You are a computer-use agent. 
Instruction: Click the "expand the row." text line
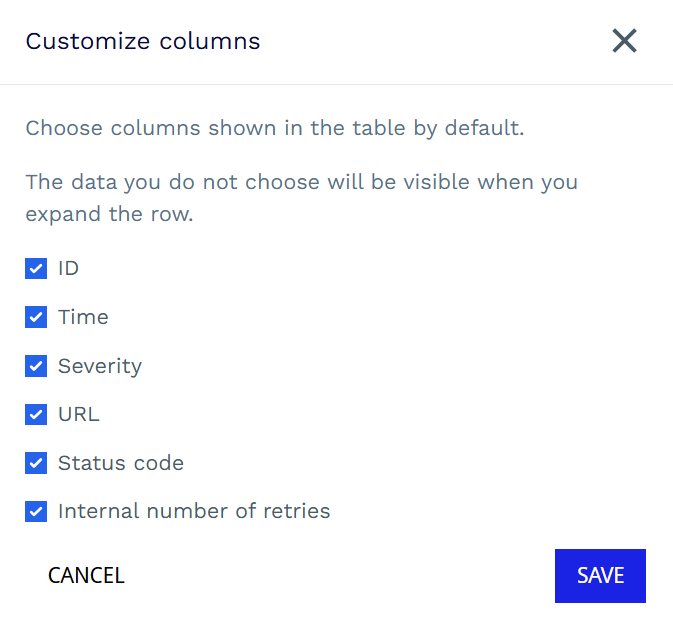(x=109, y=215)
